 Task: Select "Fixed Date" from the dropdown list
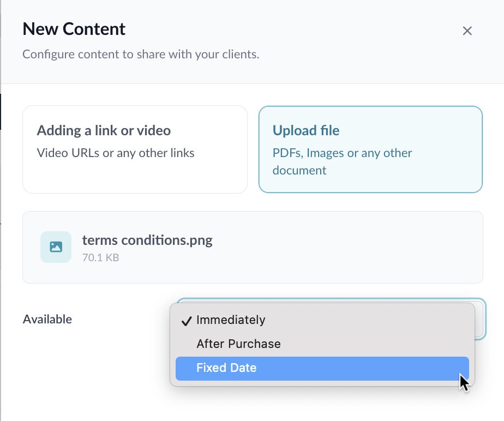pyautogui.click(x=226, y=368)
